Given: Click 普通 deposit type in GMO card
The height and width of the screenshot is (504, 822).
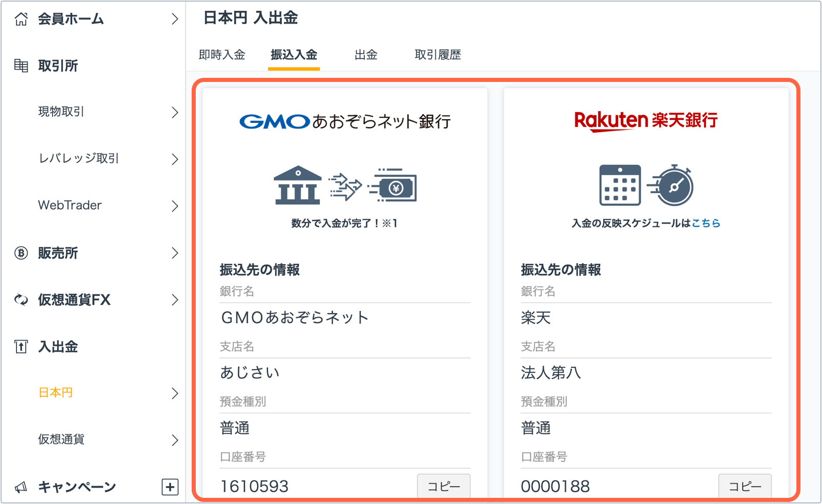Looking at the screenshot, I should tap(235, 428).
